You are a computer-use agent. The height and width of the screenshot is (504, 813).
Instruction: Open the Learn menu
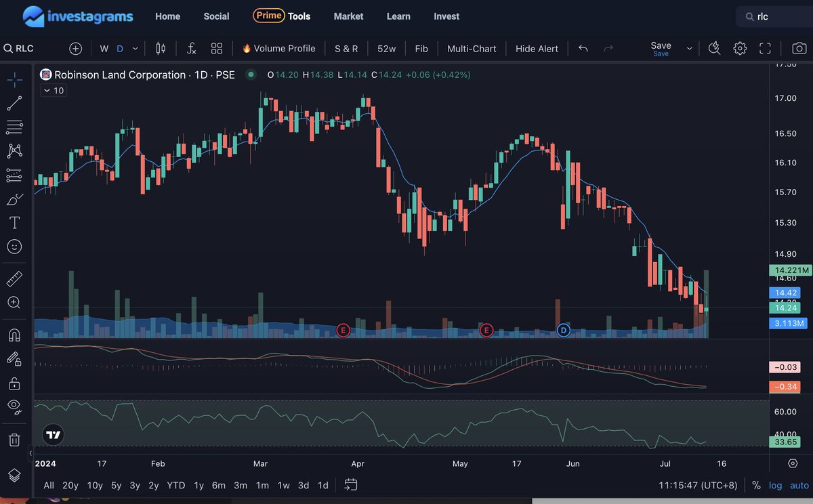[398, 16]
